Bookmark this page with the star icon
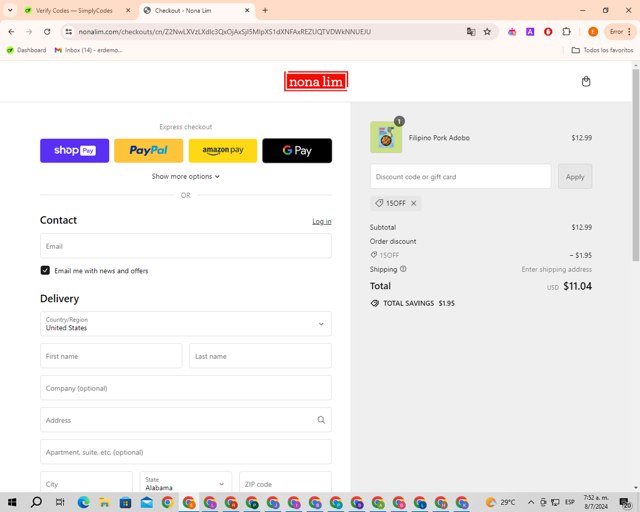 click(487, 31)
